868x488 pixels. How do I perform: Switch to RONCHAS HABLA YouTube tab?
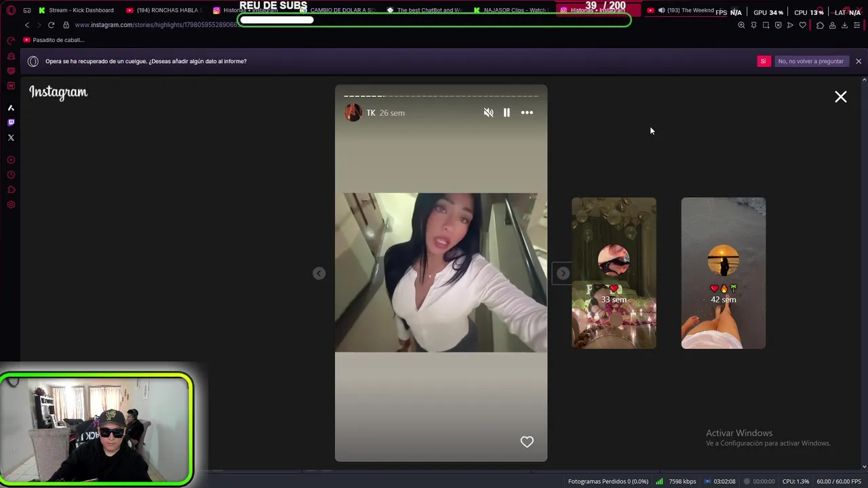(x=163, y=10)
